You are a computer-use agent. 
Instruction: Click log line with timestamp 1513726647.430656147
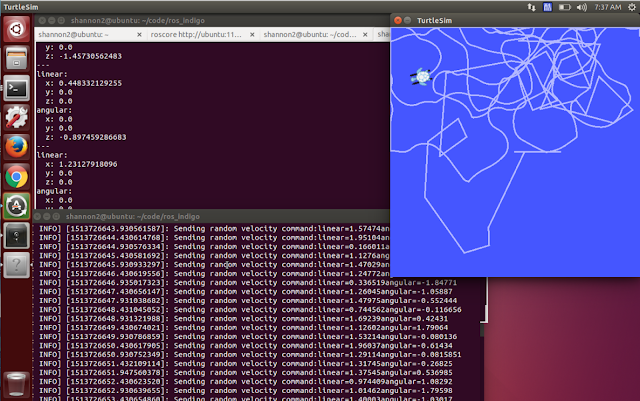246,292
